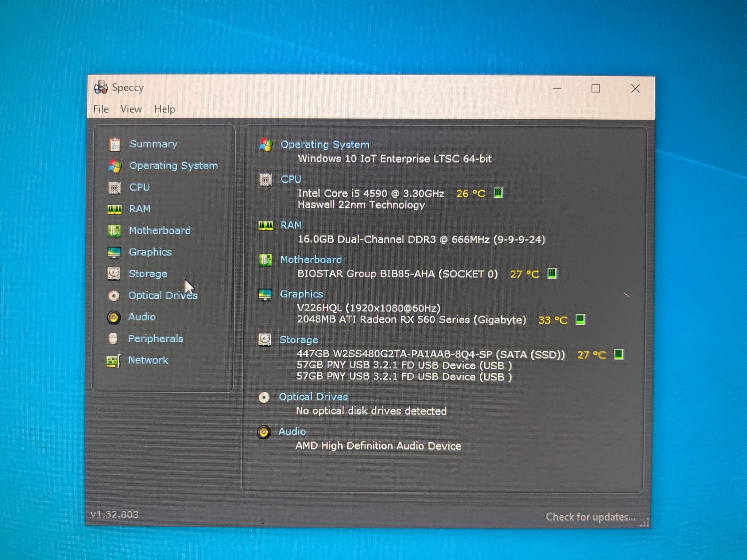Click the Windows 10 IoT Enterprise LTSC text
Viewport: 747px width, 560px height.
(395, 159)
